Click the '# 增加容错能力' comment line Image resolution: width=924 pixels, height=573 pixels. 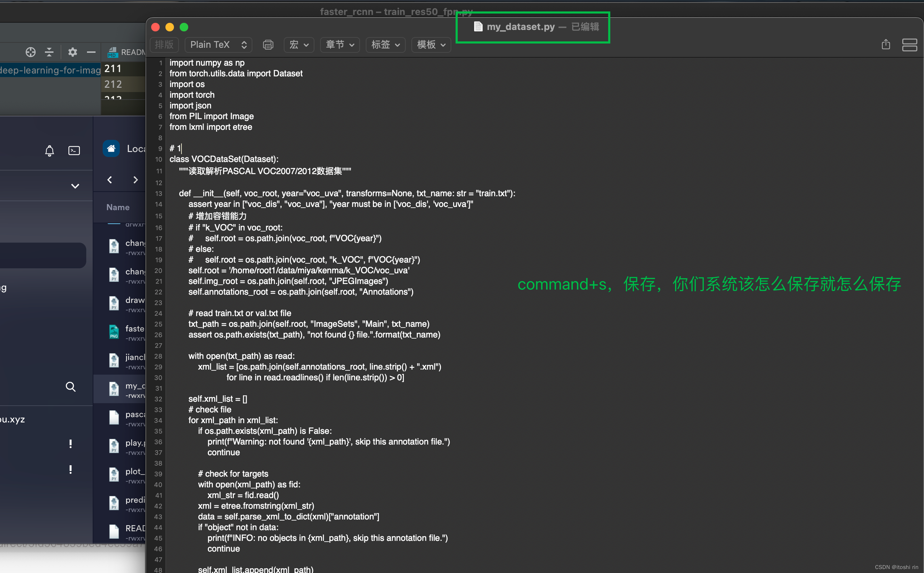click(x=217, y=216)
